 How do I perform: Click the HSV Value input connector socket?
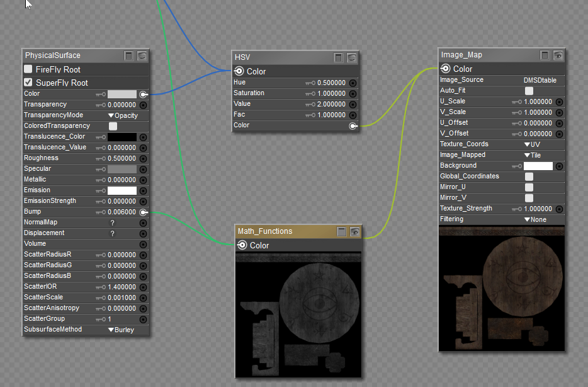tap(353, 105)
